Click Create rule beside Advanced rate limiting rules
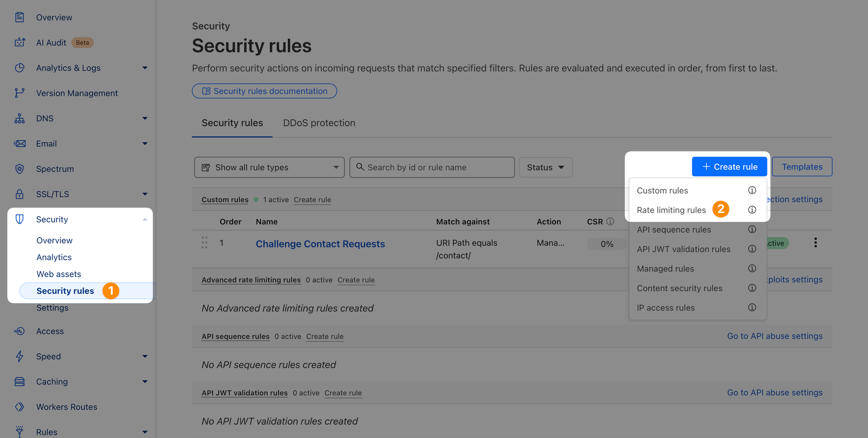The width and height of the screenshot is (868, 438). click(x=356, y=280)
